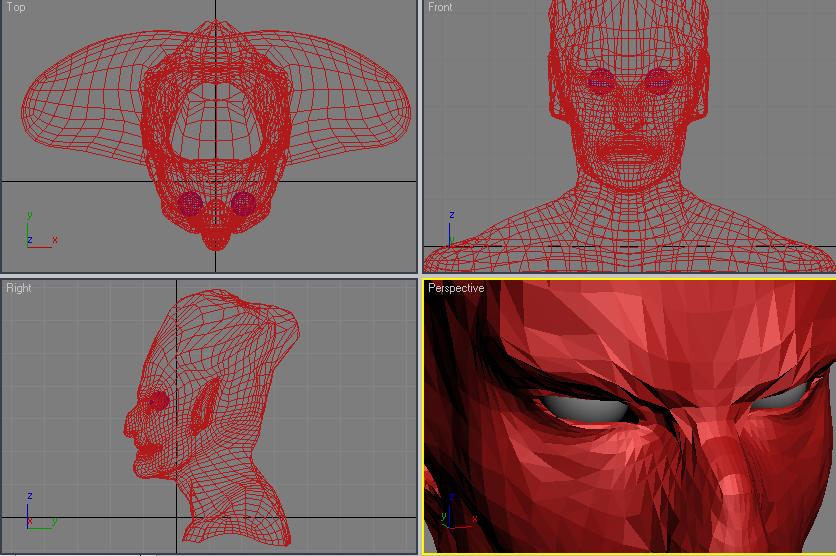Select the right eye in the Front viewport
This screenshot has height=556, width=836.
(658, 82)
